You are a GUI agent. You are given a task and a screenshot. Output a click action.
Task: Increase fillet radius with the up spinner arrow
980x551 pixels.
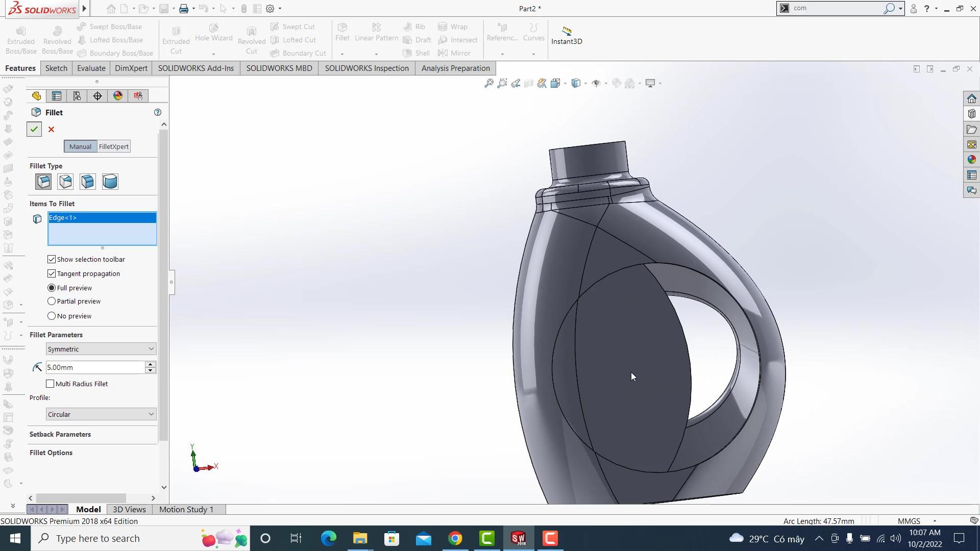[x=150, y=364]
